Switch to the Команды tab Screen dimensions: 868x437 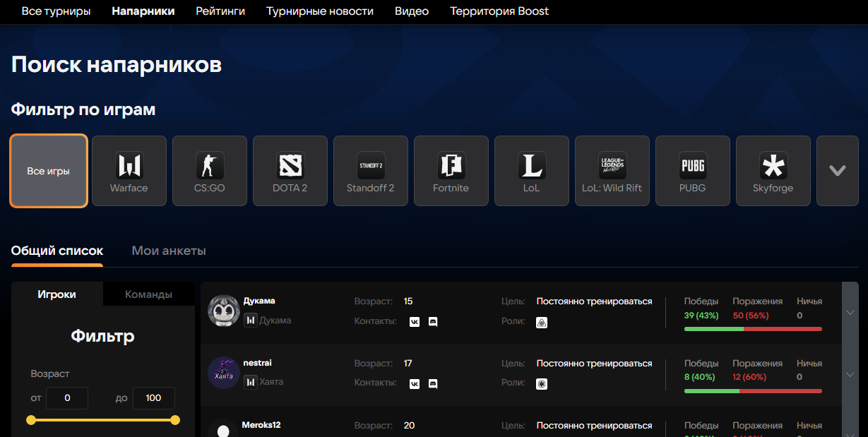click(149, 294)
